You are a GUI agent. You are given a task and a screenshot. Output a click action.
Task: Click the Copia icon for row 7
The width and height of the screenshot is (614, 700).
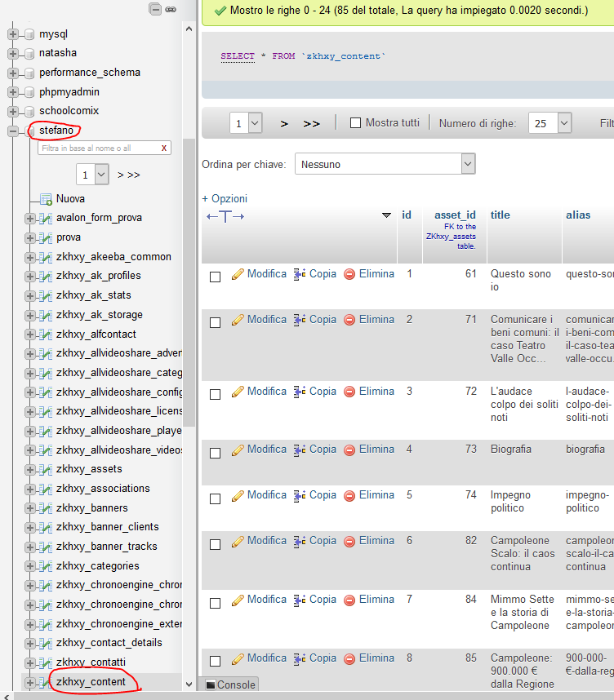coord(300,600)
